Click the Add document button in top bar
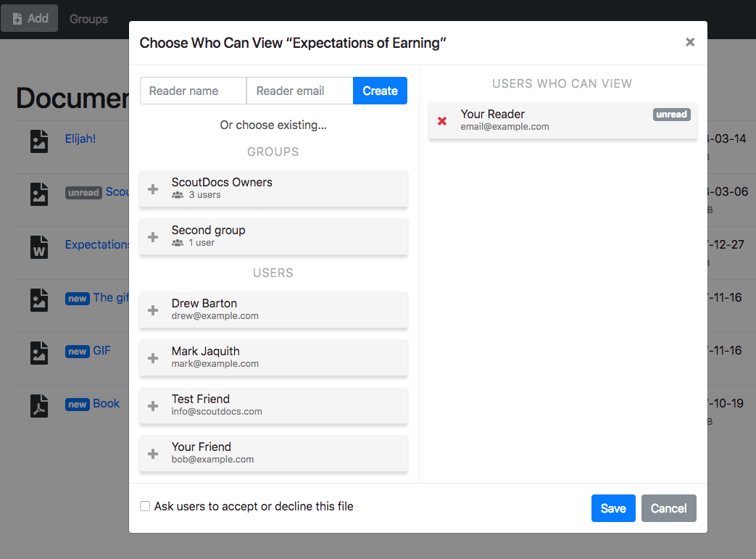Viewport: 756px width, 559px height. pos(30,17)
